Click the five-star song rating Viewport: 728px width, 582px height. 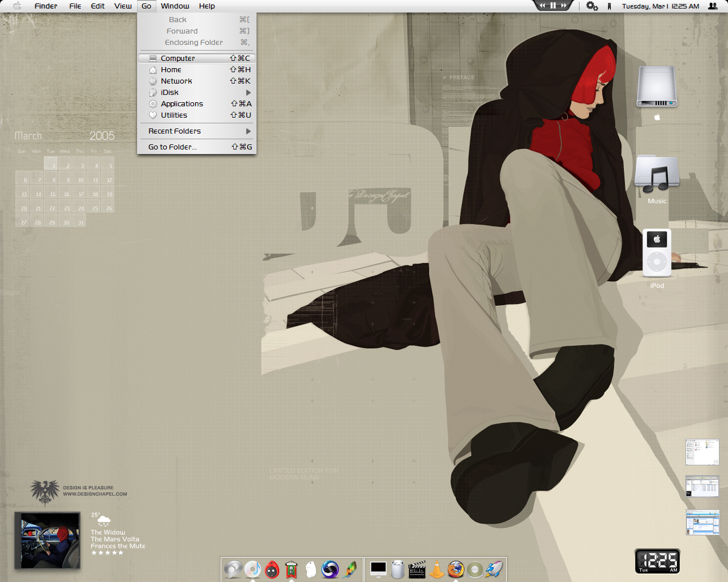coord(107,552)
